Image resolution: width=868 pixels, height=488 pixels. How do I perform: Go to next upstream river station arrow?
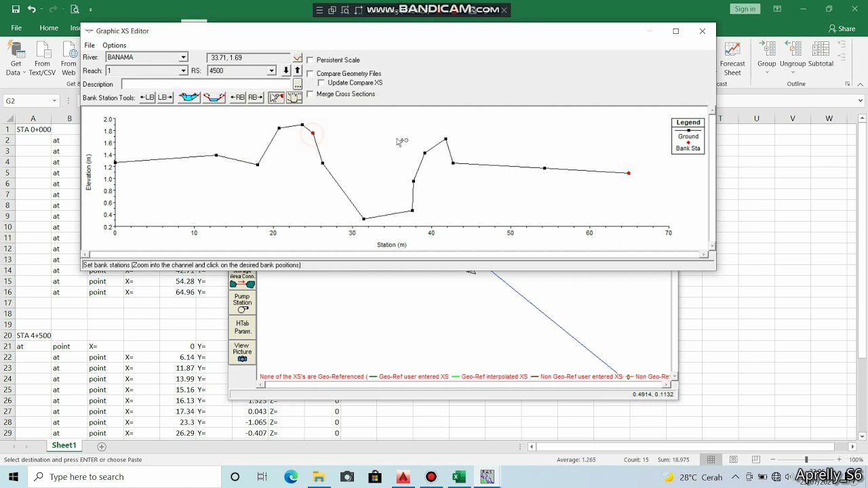[297, 70]
